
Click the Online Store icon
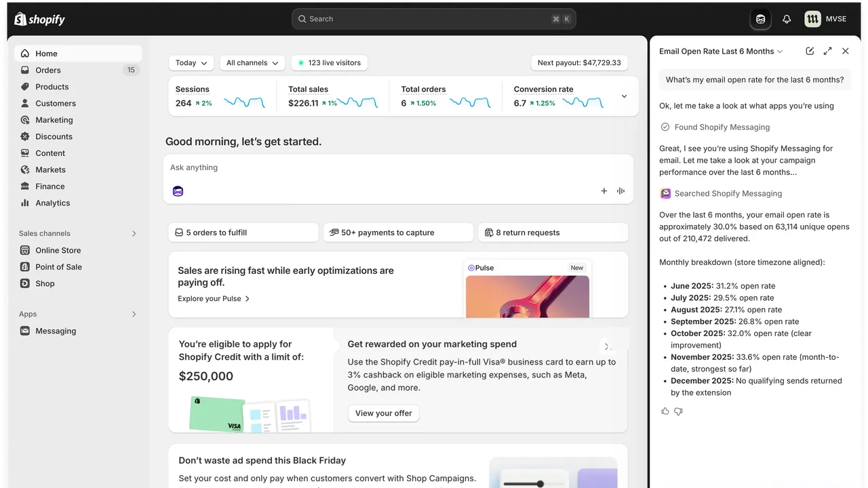coord(25,250)
